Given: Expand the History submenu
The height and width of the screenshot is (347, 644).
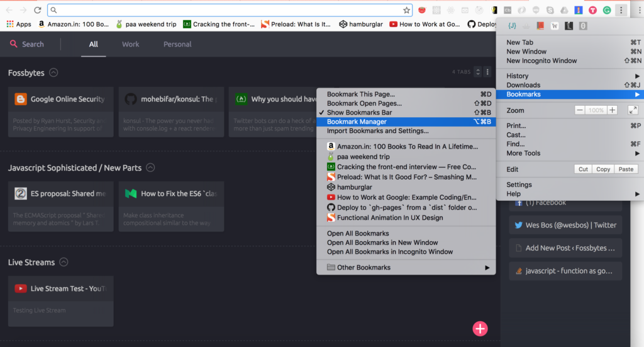Looking at the screenshot, I should pos(569,76).
